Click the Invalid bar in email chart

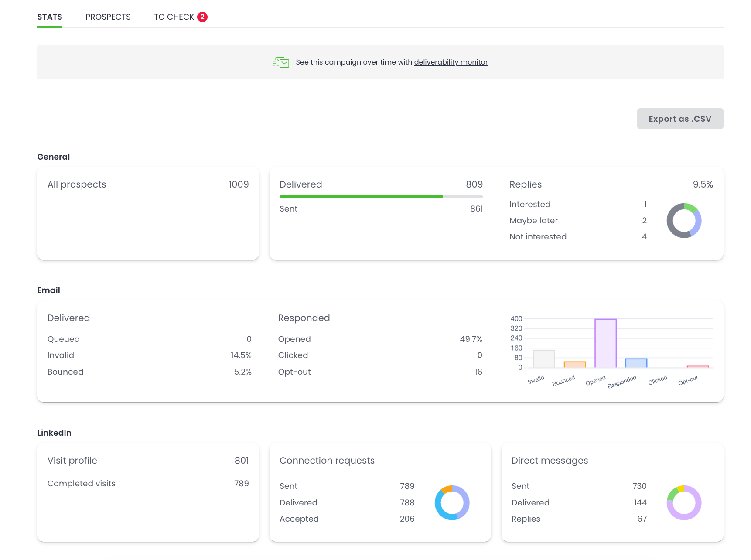544,359
